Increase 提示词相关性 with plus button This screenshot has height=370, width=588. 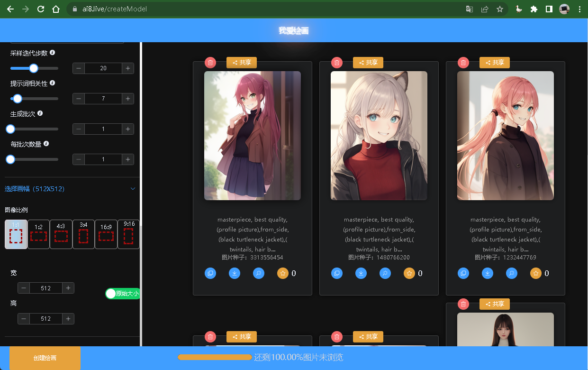(128, 99)
